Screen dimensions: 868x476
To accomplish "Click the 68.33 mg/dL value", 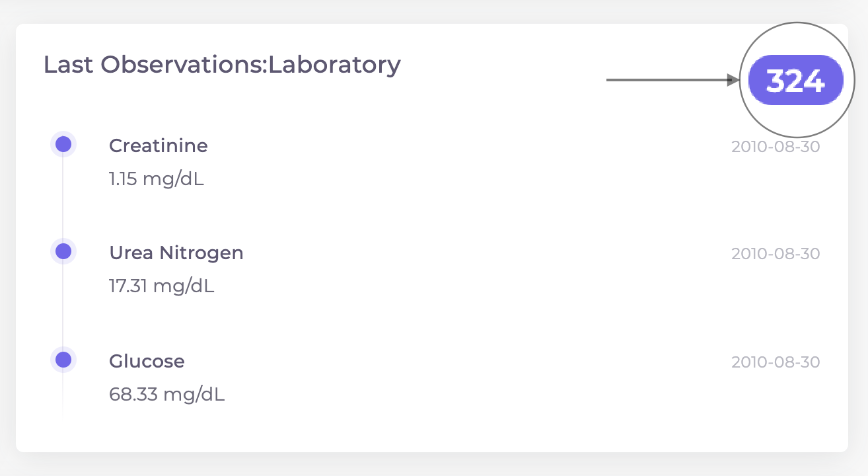I will pos(167,395).
